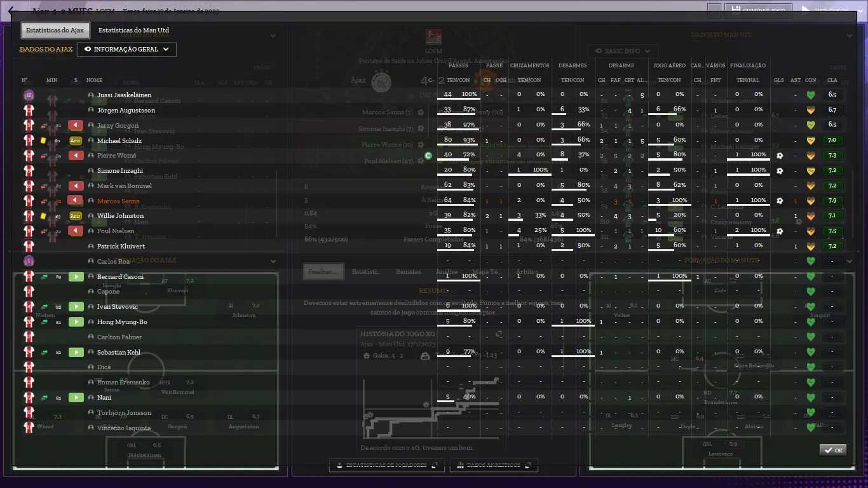
Task: Click the yellow card icon in Willie Johnston's row
Action: pos(43,216)
